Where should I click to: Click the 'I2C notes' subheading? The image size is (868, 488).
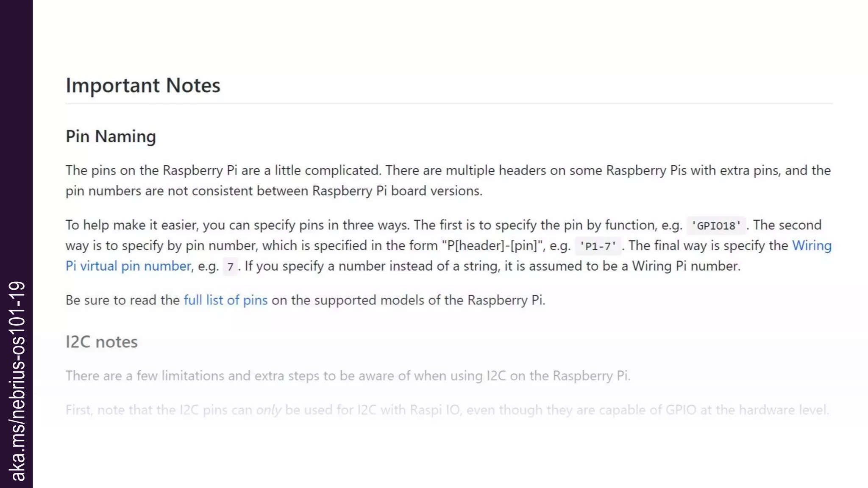(101, 342)
